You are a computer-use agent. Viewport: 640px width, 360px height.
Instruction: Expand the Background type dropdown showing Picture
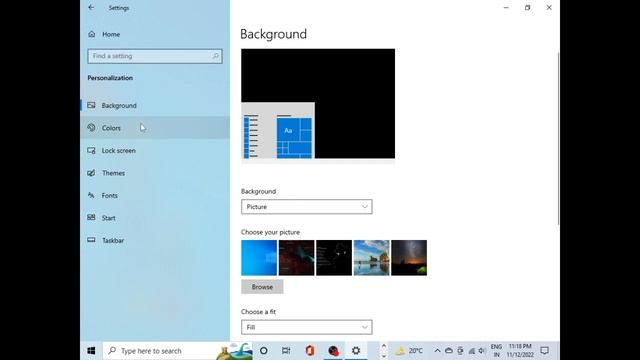click(x=307, y=207)
